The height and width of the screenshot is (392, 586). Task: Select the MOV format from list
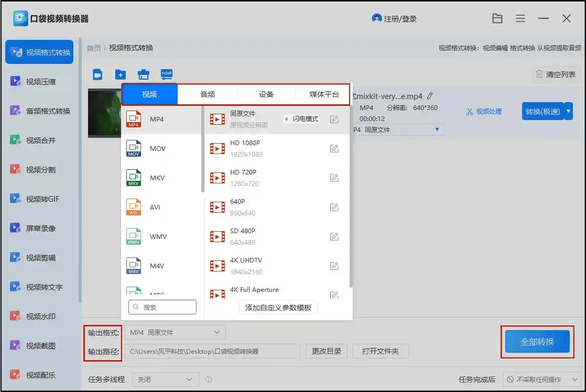(x=157, y=149)
